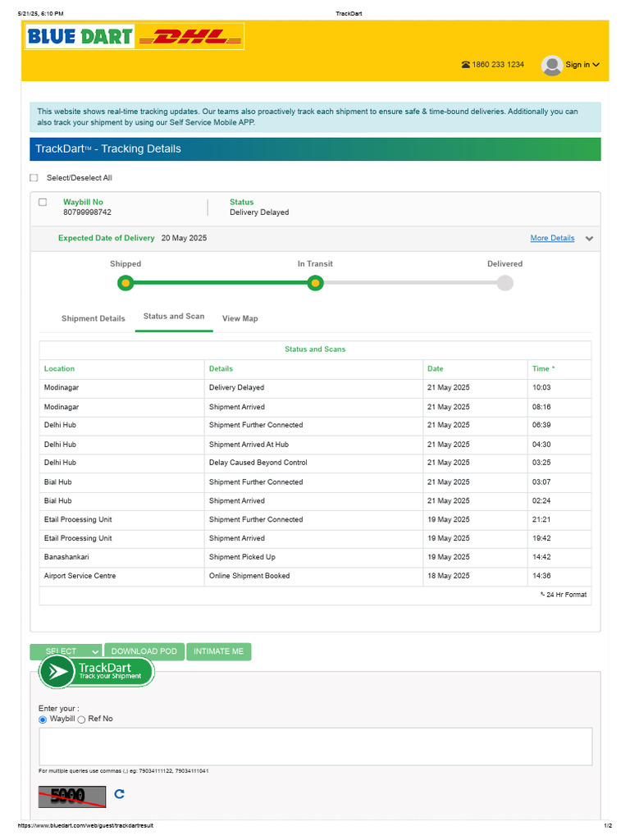
Task: Click the 24 Hr Format footnote
Action: (x=564, y=595)
